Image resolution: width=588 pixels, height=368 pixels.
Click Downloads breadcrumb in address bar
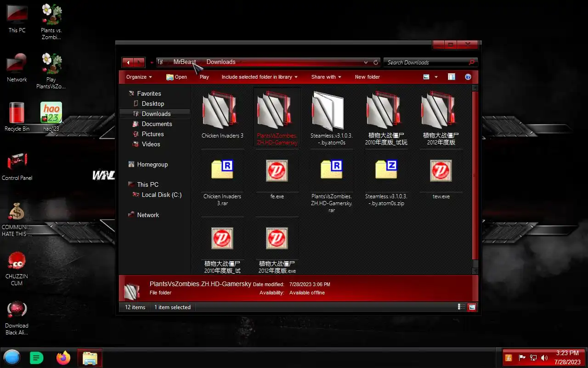coord(221,62)
